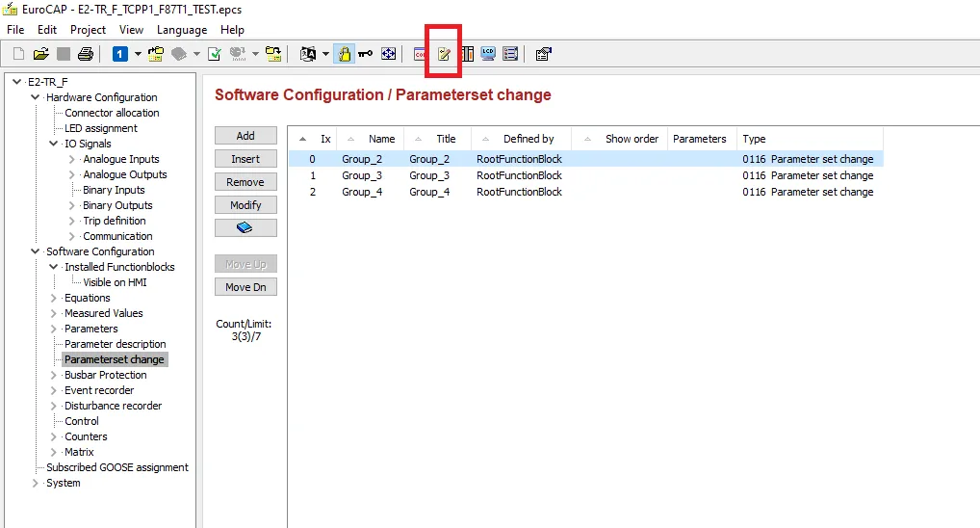Open the File menu
Image resolution: width=980 pixels, height=528 pixels.
(15, 30)
